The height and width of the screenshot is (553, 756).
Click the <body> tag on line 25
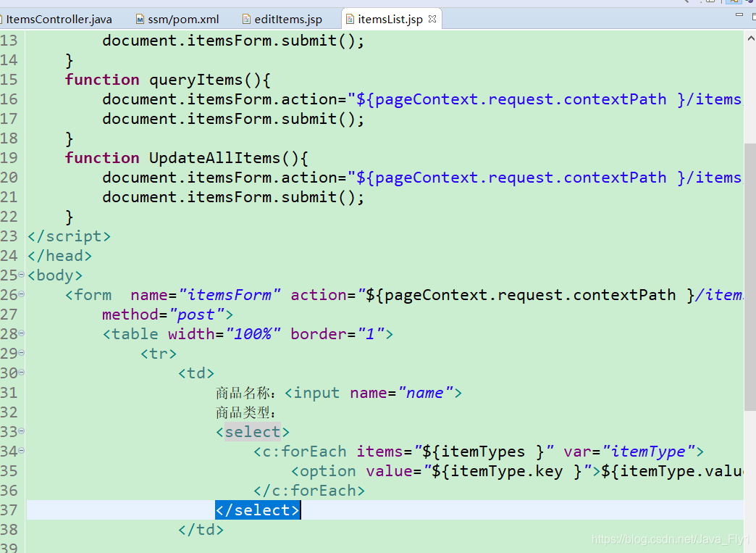pos(55,275)
